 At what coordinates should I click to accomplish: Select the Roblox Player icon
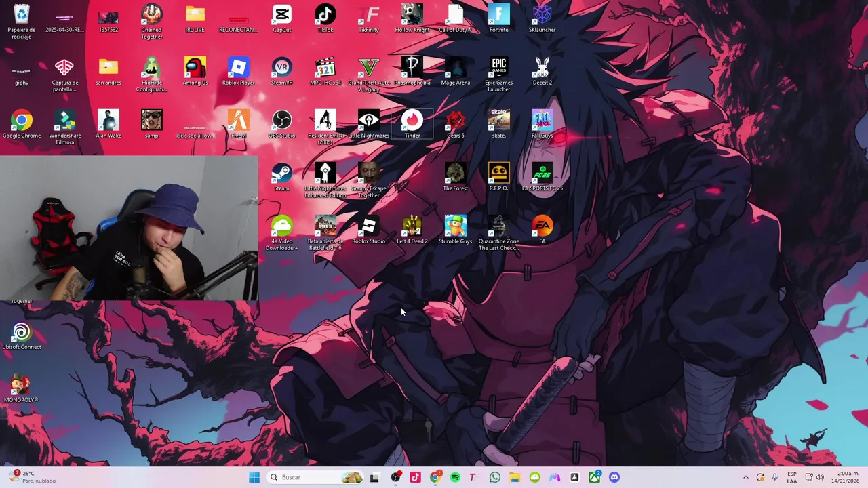[238, 72]
